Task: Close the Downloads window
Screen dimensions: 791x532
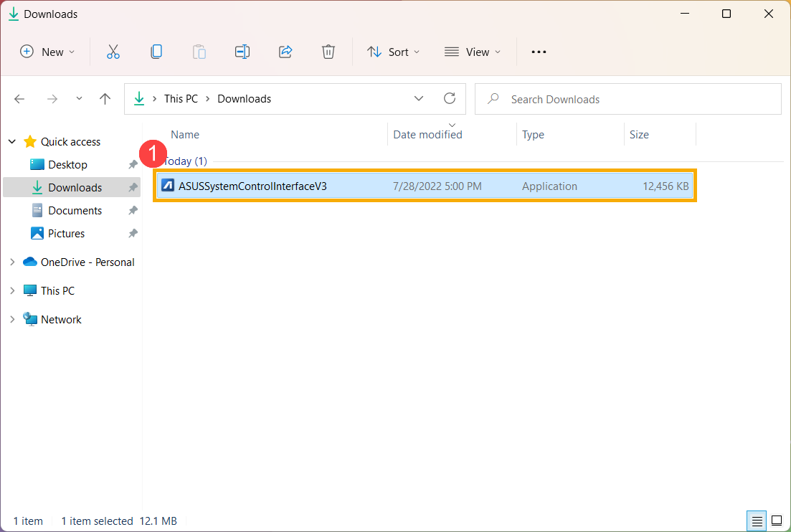Action: (768, 14)
